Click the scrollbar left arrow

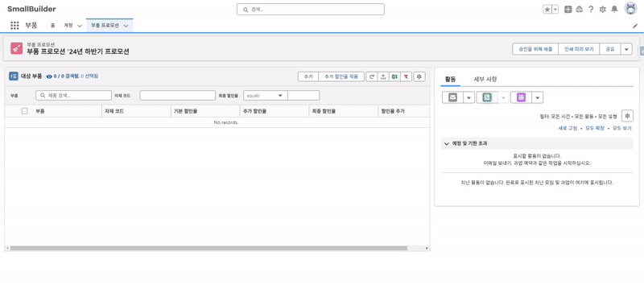point(7,249)
